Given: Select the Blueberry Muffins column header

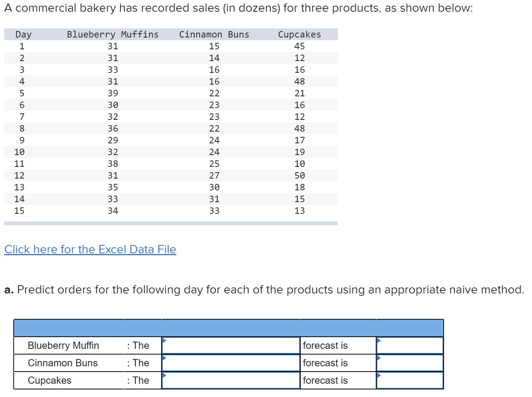Looking at the screenshot, I should pos(112,34).
